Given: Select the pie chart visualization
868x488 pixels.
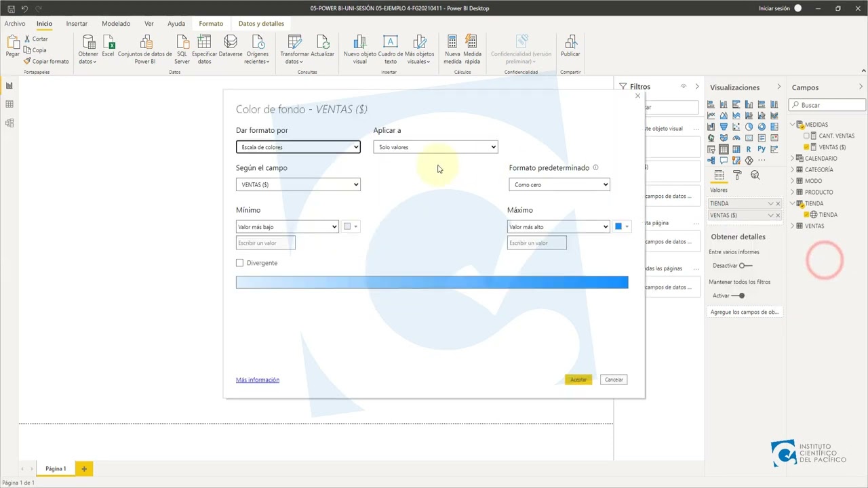Looking at the screenshot, I should (x=749, y=127).
